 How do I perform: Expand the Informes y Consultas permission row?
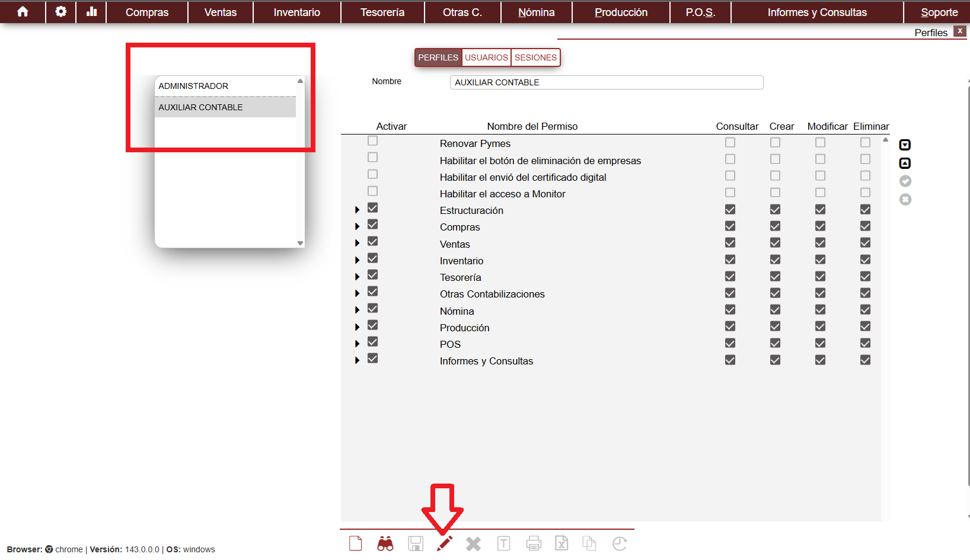(357, 360)
